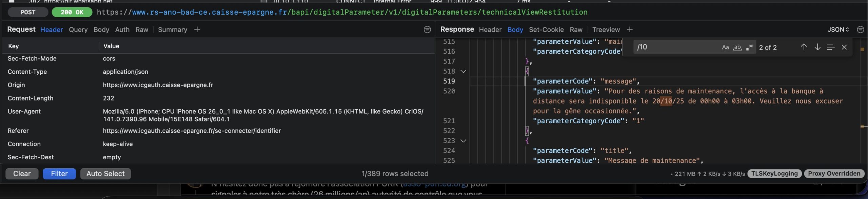Open Request panel filter options icon
Screen dimensions: 868x199
click(427, 30)
